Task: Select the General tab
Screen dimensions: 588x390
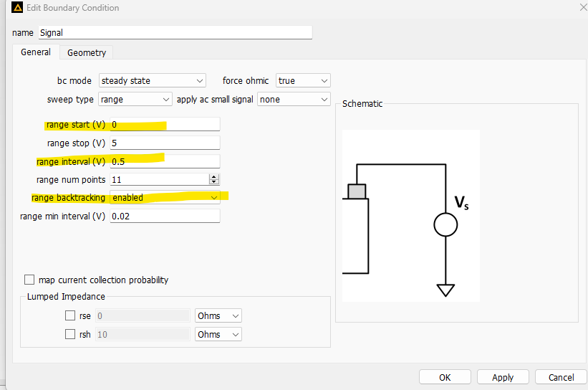Action: pos(35,52)
